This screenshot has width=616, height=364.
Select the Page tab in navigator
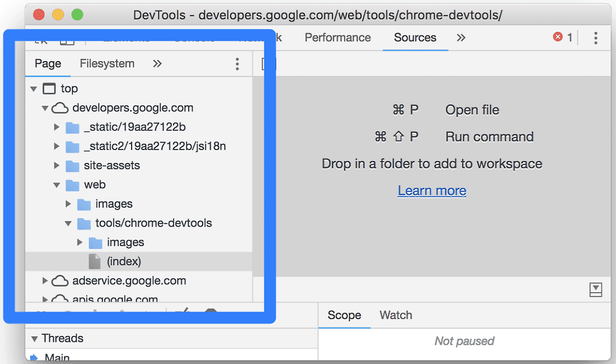tap(48, 64)
